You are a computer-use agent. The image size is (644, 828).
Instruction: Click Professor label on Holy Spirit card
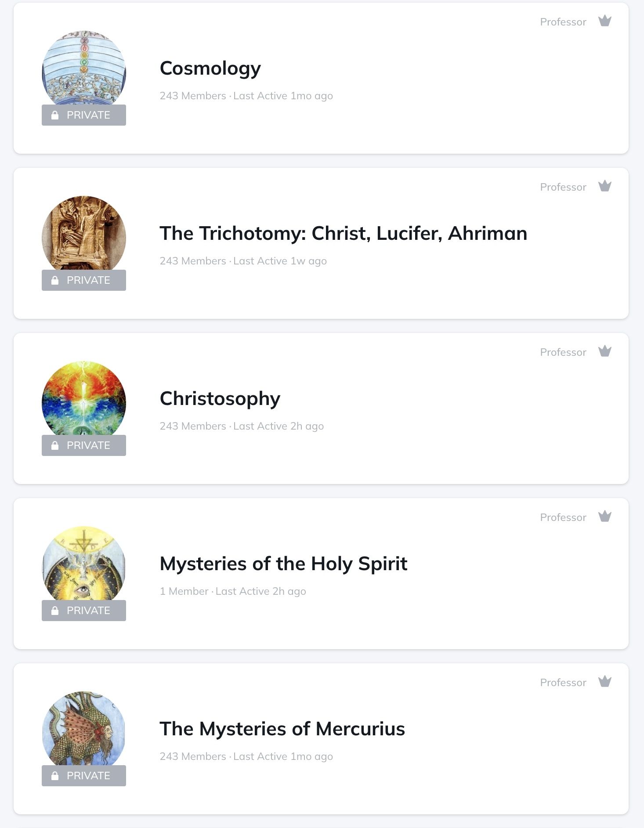(x=563, y=517)
